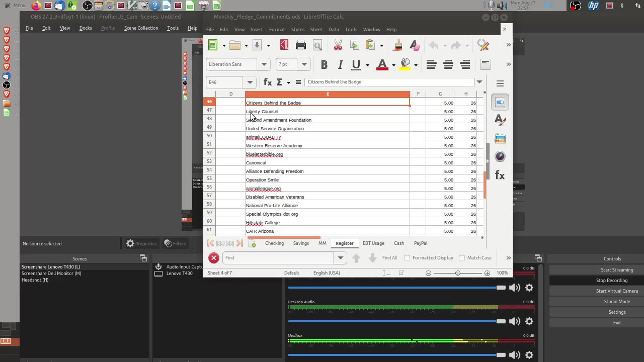Click Start Streaming in OBS controls
The image size is (644, 362).
click(616, 270)
